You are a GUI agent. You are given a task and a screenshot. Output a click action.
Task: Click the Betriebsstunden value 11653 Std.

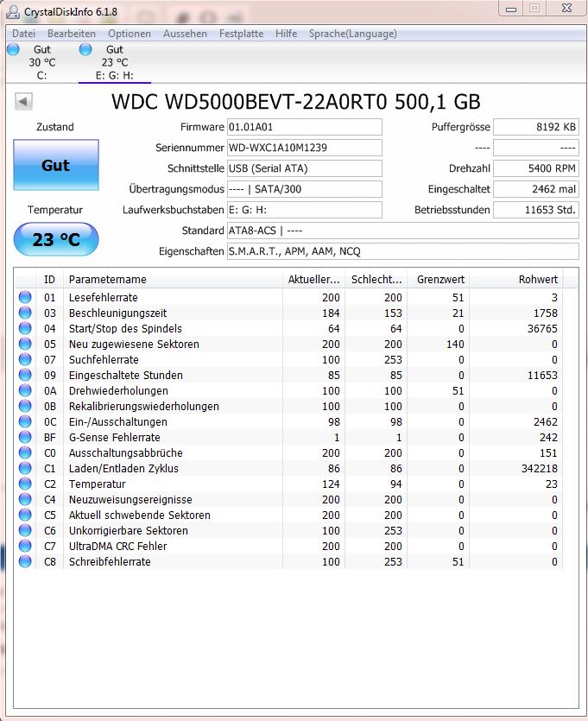coord(536,210)
